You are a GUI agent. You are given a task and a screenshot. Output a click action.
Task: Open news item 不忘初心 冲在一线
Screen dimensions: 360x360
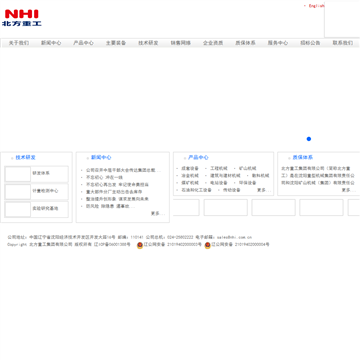(x=104, y=177)
